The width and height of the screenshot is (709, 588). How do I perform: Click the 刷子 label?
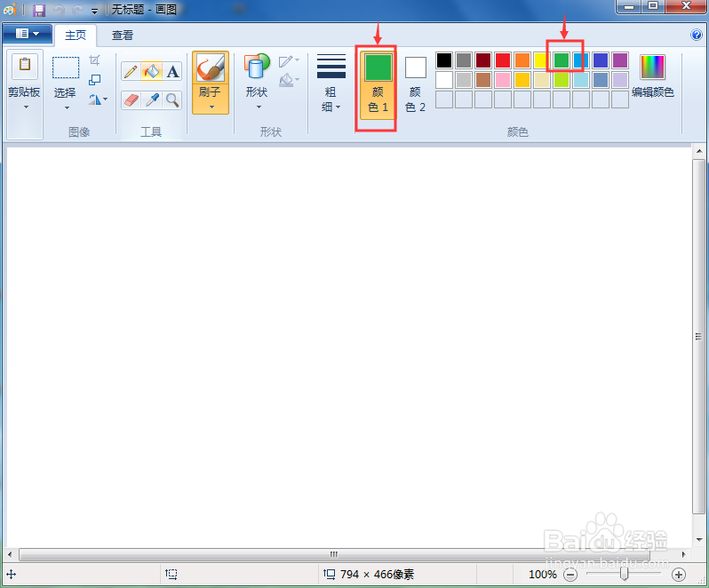210,92
